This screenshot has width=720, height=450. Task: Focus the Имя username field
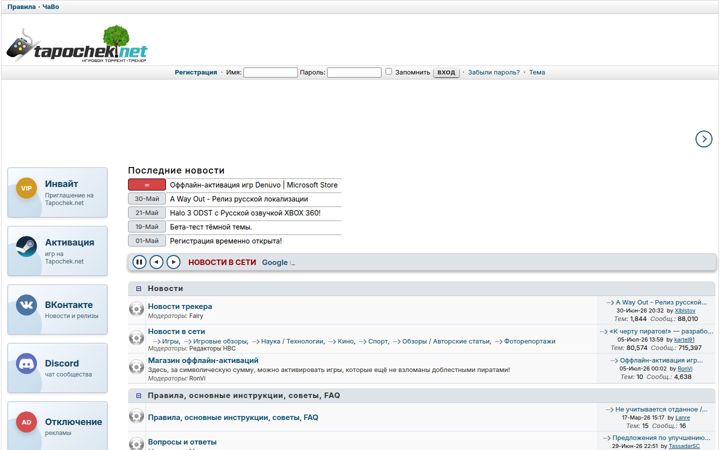[270, 72]
